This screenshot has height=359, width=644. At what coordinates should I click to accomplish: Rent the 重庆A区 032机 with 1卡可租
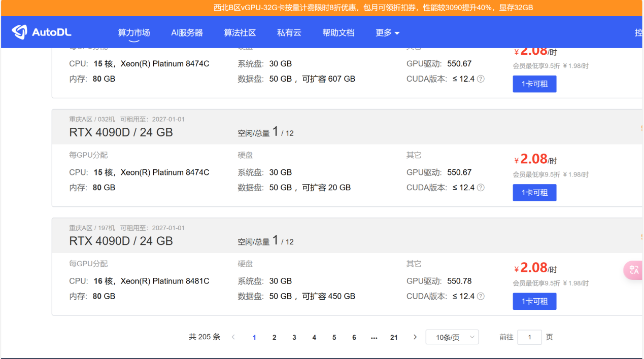(x=534, y=193)
